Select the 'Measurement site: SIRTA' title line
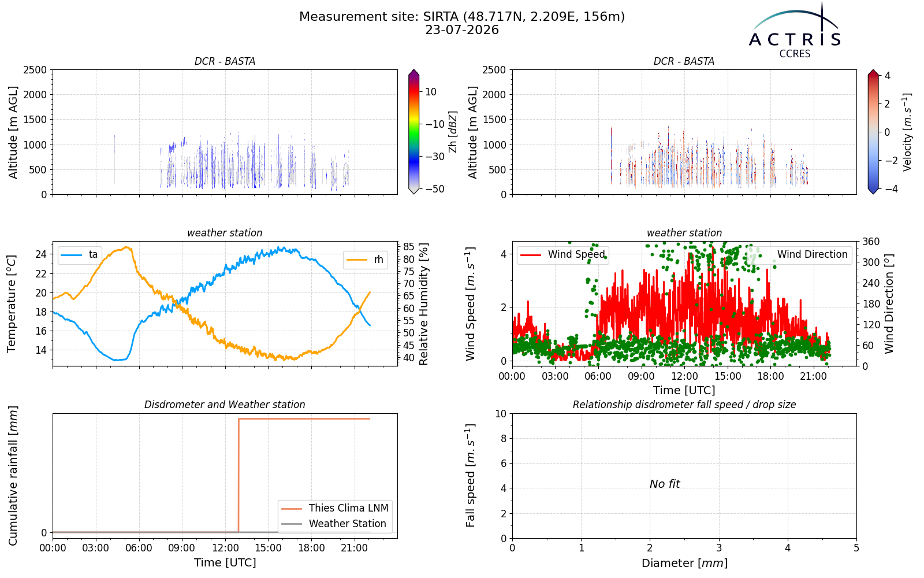 pyautogui.click(x=462, y=17)
